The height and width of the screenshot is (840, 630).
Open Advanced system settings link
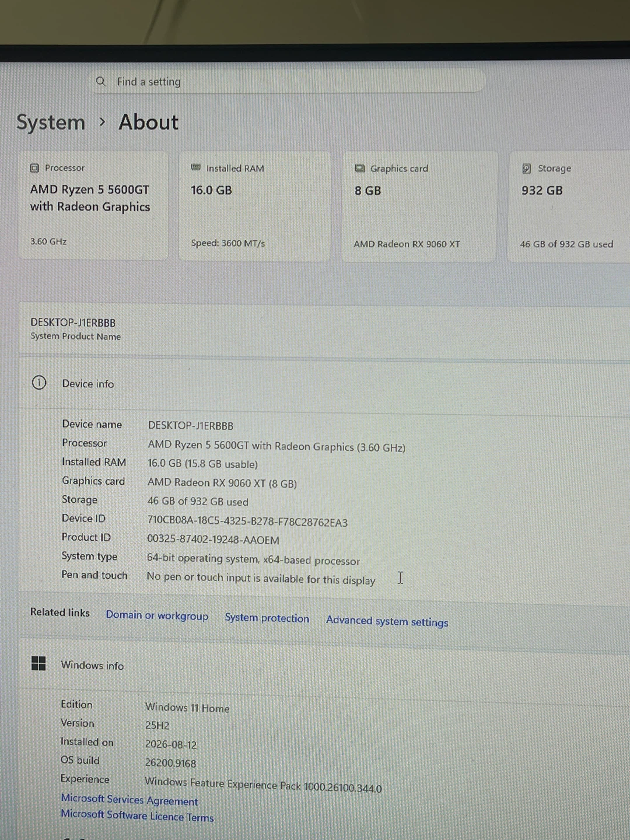pos(387,621)
